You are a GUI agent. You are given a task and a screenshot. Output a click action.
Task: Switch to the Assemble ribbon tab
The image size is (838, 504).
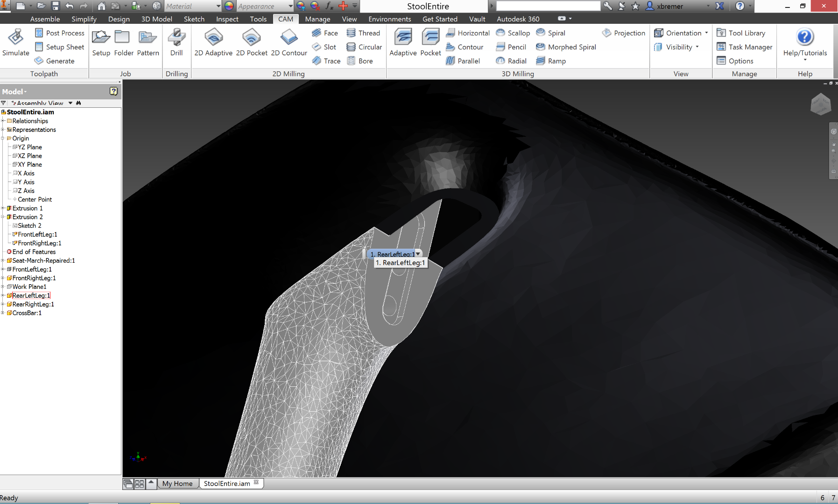pos(45,19)
